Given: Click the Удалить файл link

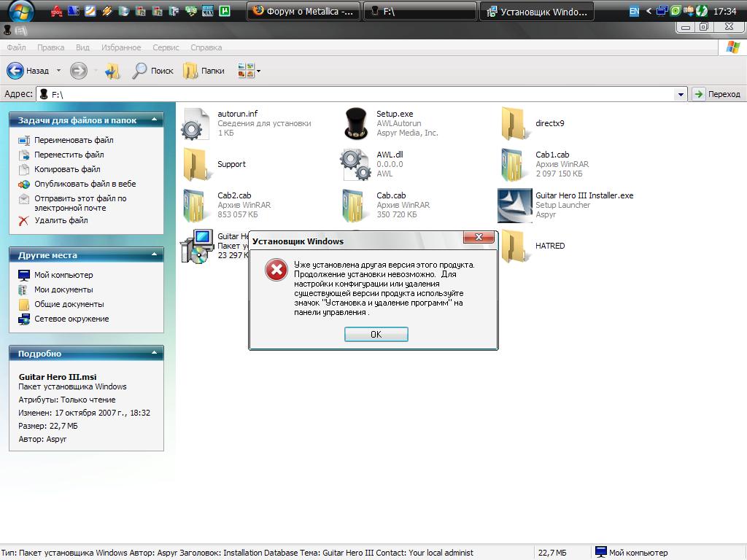Looking at the screenshot, I should click(x=61, y=220).
